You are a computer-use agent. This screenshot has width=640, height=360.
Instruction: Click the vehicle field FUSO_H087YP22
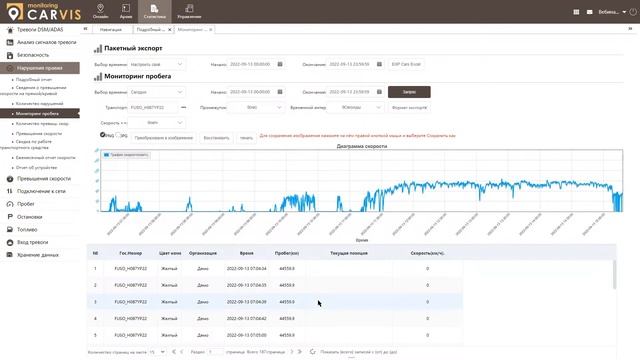(153, 107)
